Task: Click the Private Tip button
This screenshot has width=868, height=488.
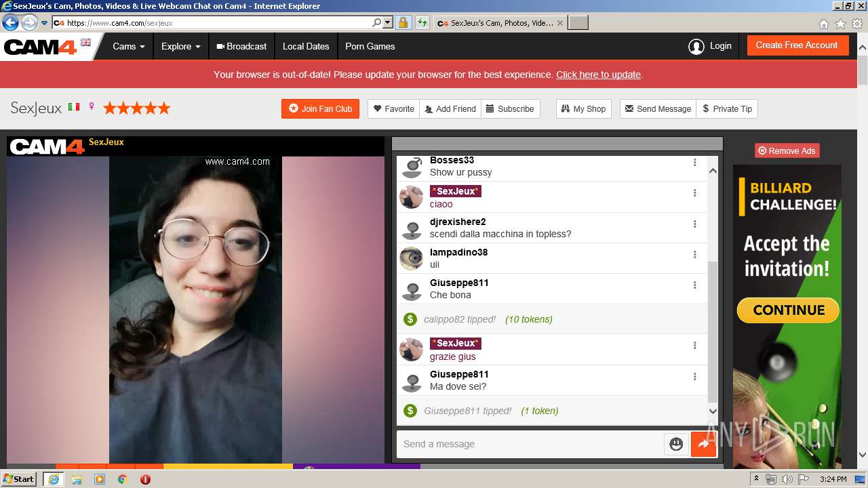Action: 727,108
